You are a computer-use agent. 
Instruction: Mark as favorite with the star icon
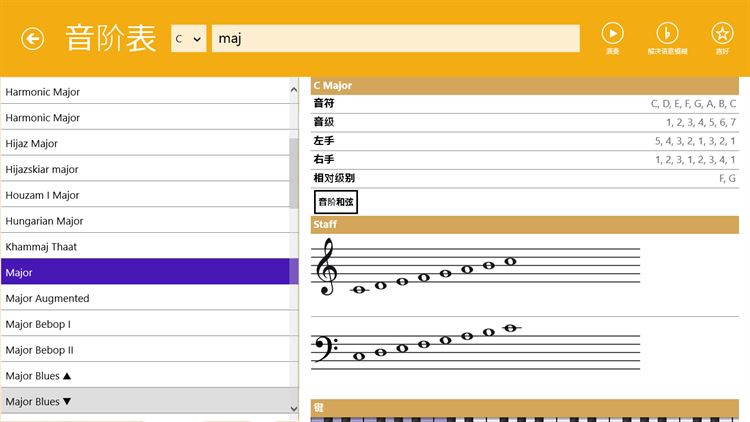(722, 33)
